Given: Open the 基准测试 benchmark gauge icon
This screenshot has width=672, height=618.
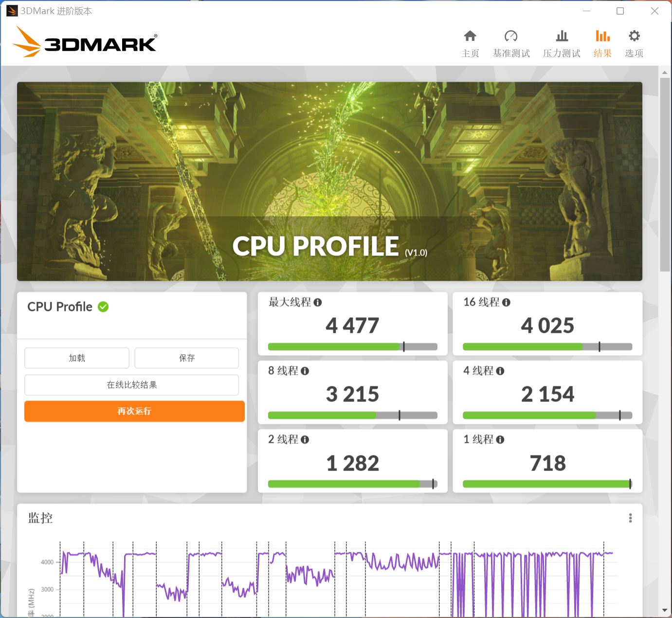Looking at the screenshot, I should pyautogui.click(x=511, y=36).
